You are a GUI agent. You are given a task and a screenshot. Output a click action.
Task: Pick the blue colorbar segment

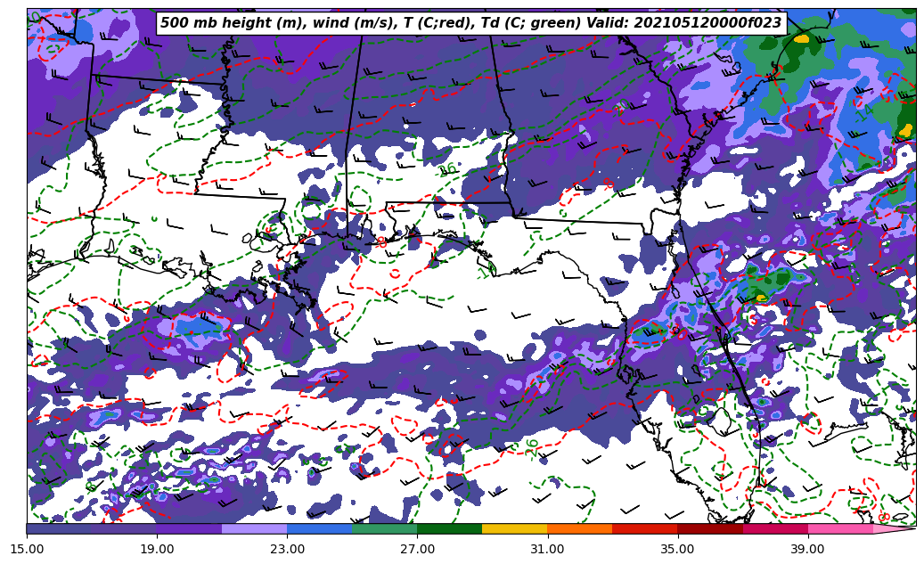click(319, 528)
